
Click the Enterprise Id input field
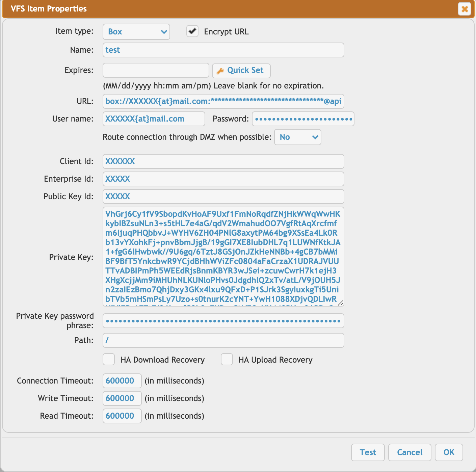coord(223,179)
